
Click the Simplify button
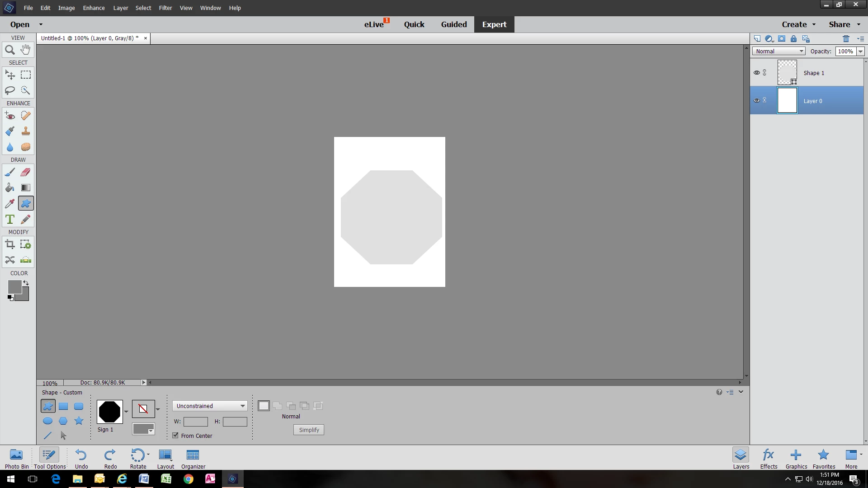(x=309, y=430)
